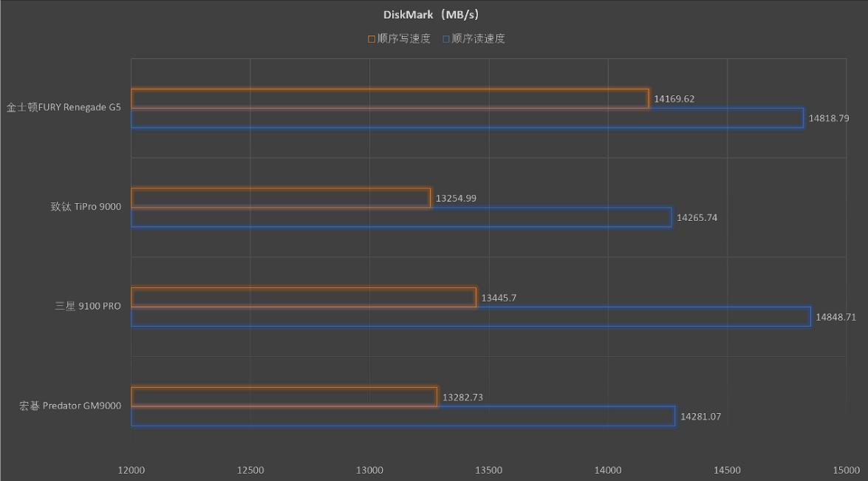Select the orange bar for 金士顿FURY Renegade G5
The image size is (868, 481).
(390, 98)
